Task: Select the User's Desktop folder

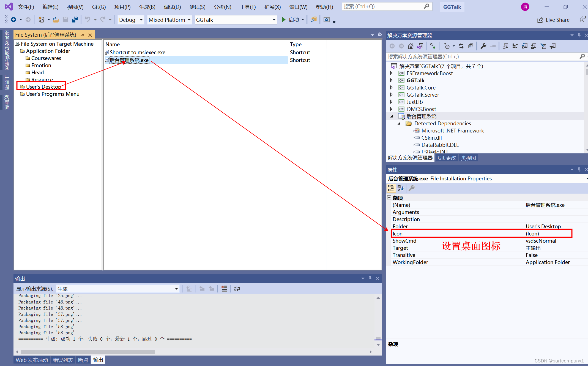Action: (x=43, y=87)
